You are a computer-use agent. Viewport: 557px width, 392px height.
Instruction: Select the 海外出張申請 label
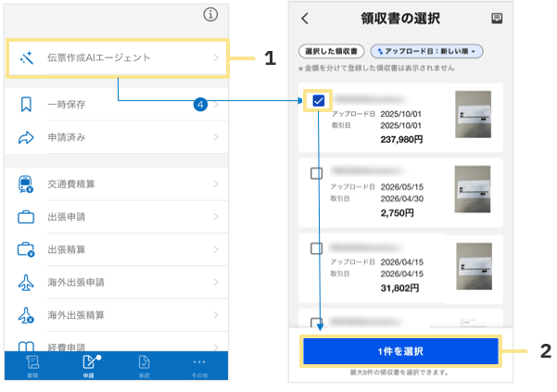(x=76, y=282)
